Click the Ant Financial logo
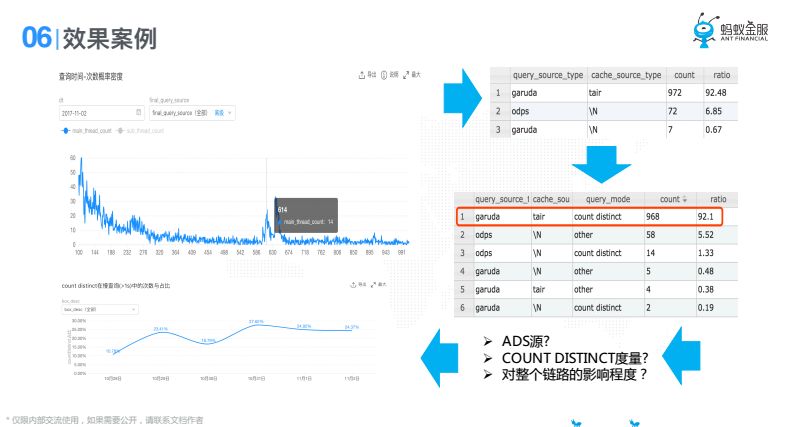 coord(731,30)
